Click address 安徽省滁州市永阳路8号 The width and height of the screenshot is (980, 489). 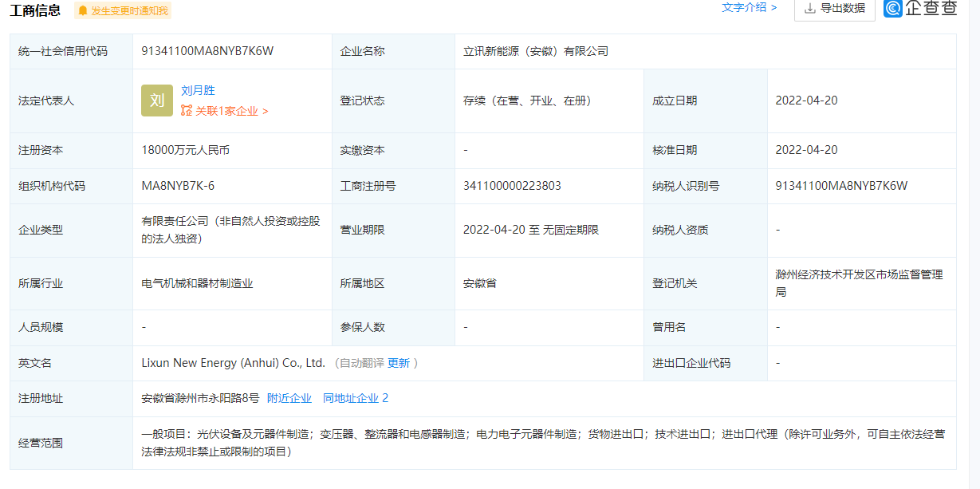point(200,398)
